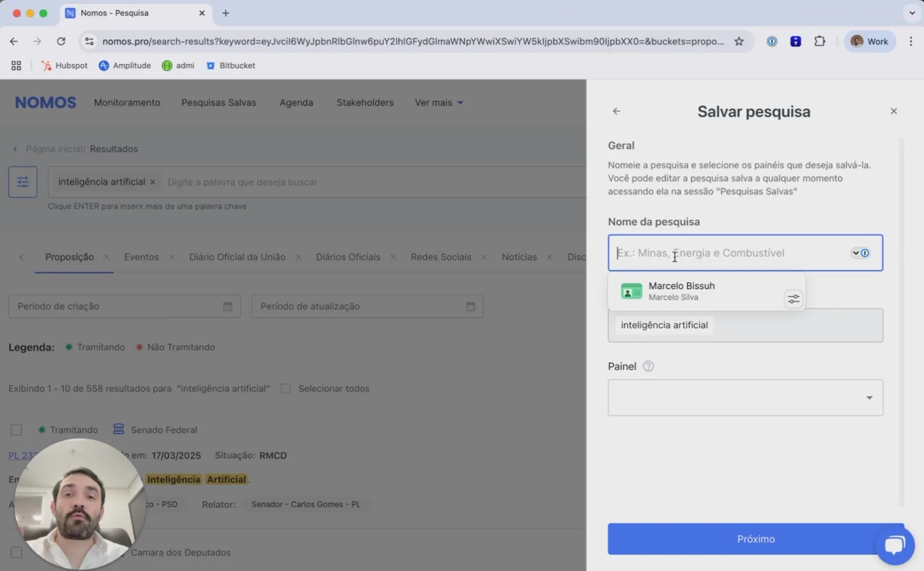Close the Diários Oficiais tab

pos(393,257)
